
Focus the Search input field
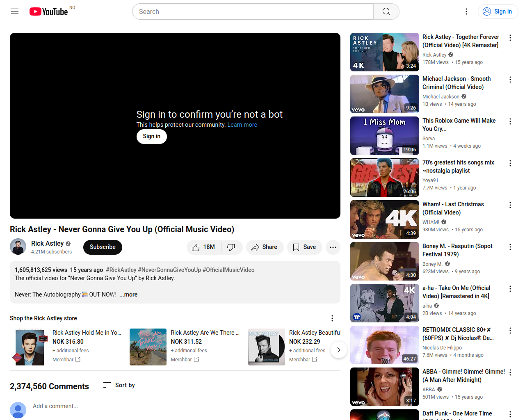(253, 11)
